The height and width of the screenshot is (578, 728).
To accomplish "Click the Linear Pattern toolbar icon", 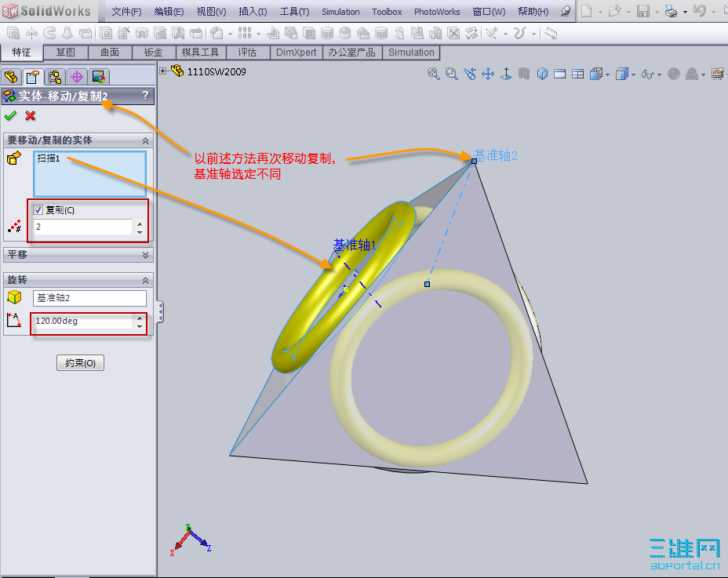I will coord(245,32).
